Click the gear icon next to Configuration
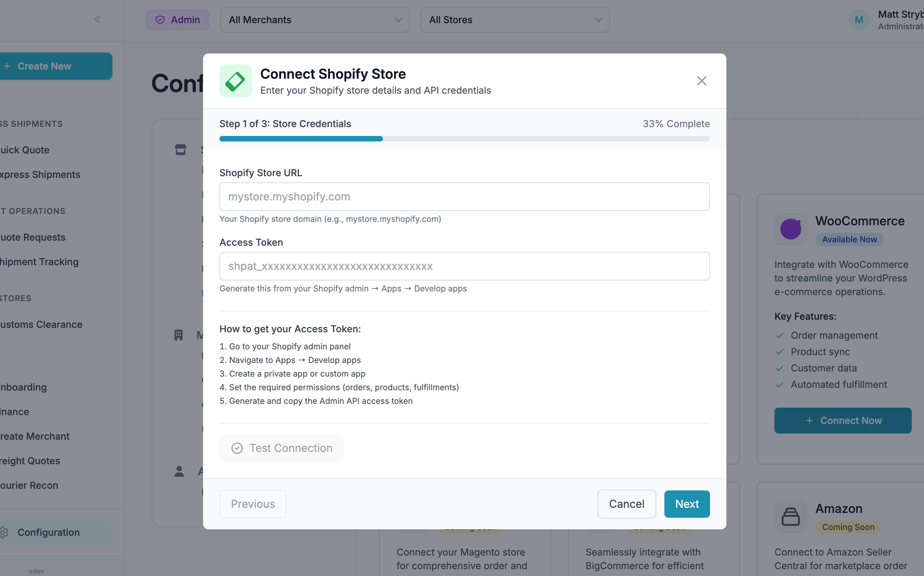This screenshot has width=924, height=576. point(4,532)
